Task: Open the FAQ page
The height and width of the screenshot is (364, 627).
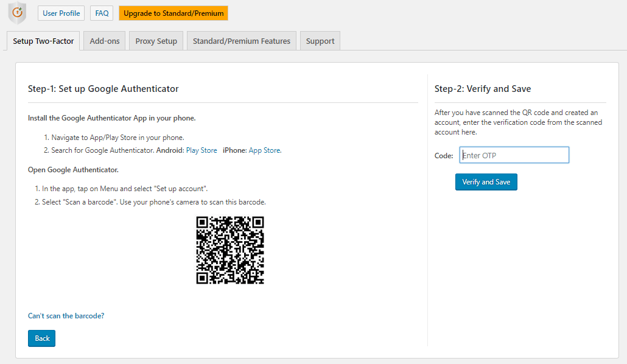Action: pyautogui.click(x=102, y=13)
